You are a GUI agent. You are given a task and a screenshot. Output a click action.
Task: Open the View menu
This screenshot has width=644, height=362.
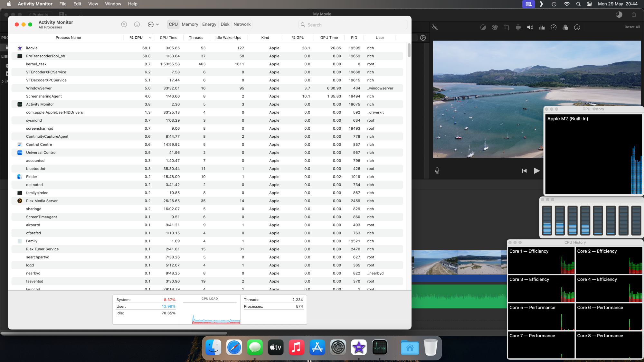point(93,4)
